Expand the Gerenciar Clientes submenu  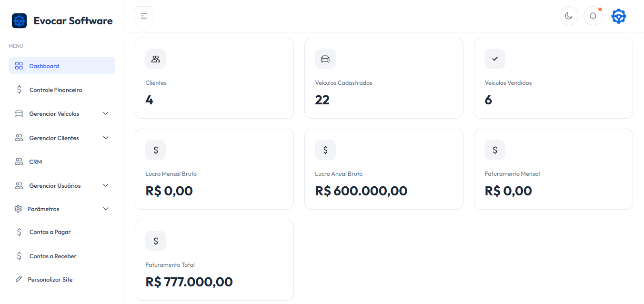106,138
